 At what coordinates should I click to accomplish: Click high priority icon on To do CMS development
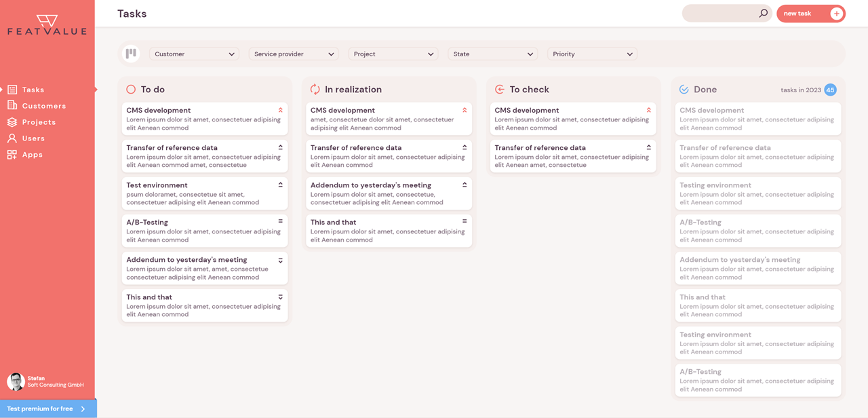point(280,110)
